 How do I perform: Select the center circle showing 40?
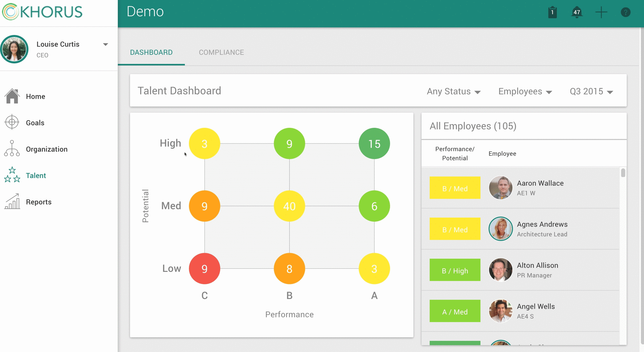[x=289, y=206]
